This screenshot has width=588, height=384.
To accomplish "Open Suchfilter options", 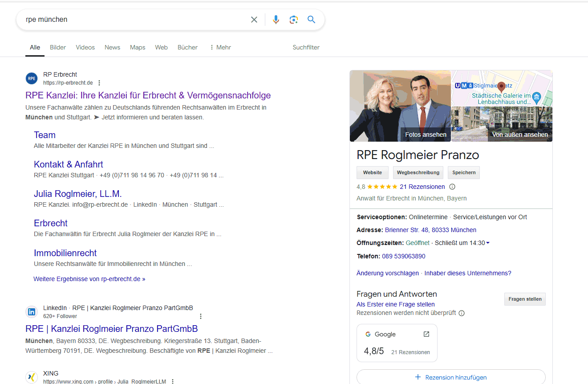I will pos(306,47).
